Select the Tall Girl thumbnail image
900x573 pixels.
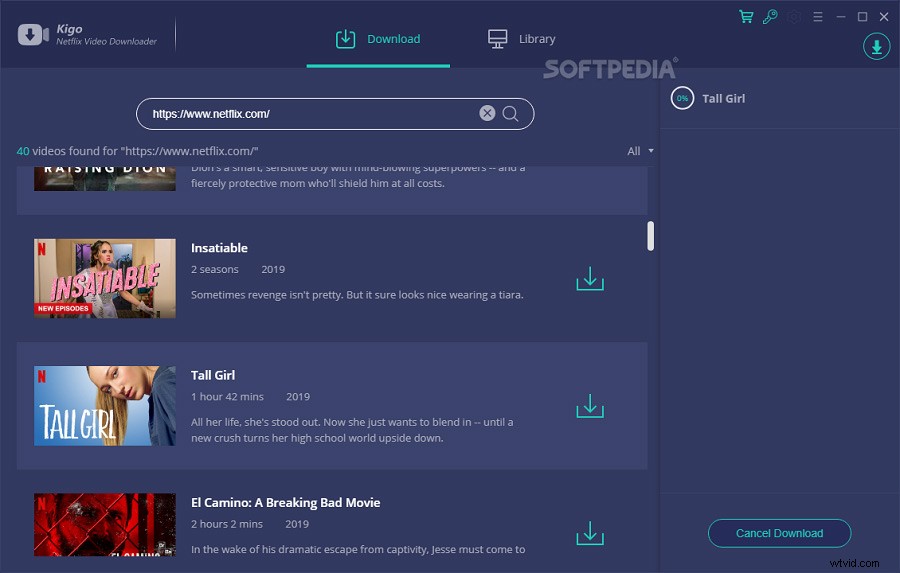coord(105,406)
